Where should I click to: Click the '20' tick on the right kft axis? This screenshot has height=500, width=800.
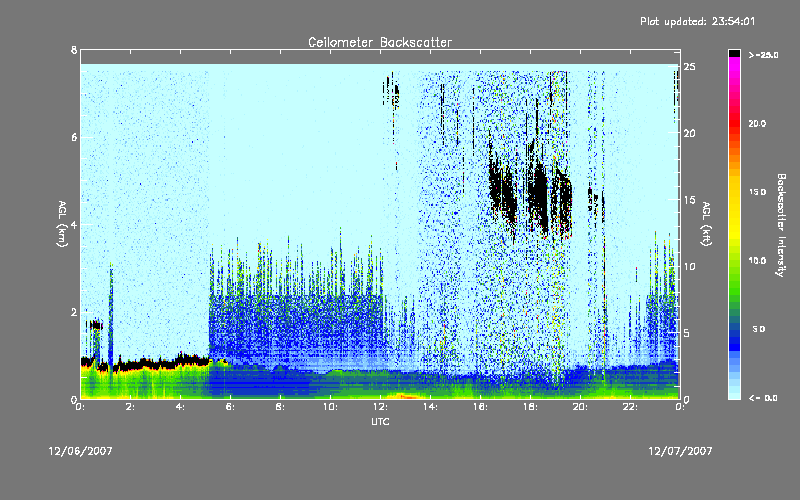tap(690, 133)
